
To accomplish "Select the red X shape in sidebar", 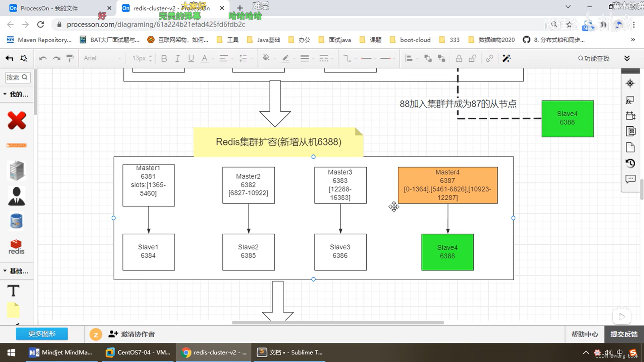I will [x=16, y=120].
